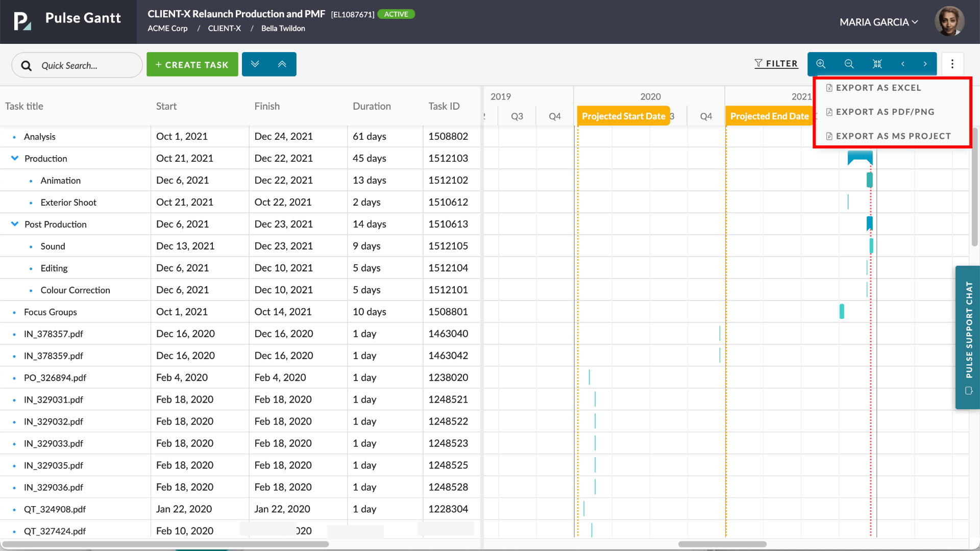Toggle the ACTIVE status badge
Viewport: 980px width, 551px height.
396,14
